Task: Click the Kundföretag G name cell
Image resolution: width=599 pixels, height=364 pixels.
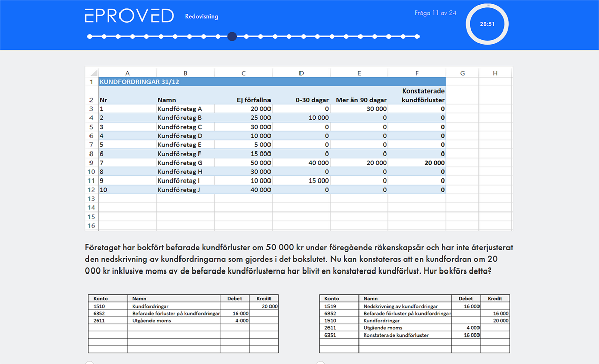Action: pyautogui.click(x=180, y=163)
